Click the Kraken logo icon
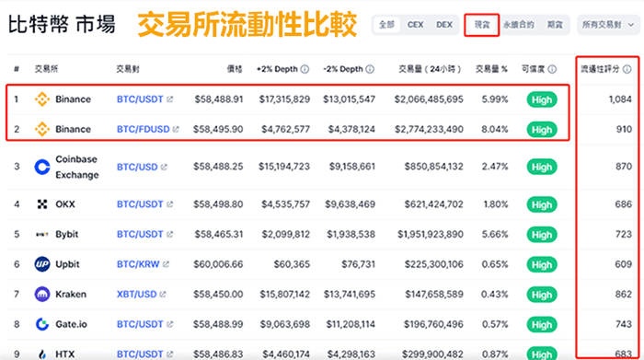 (42, 295)
